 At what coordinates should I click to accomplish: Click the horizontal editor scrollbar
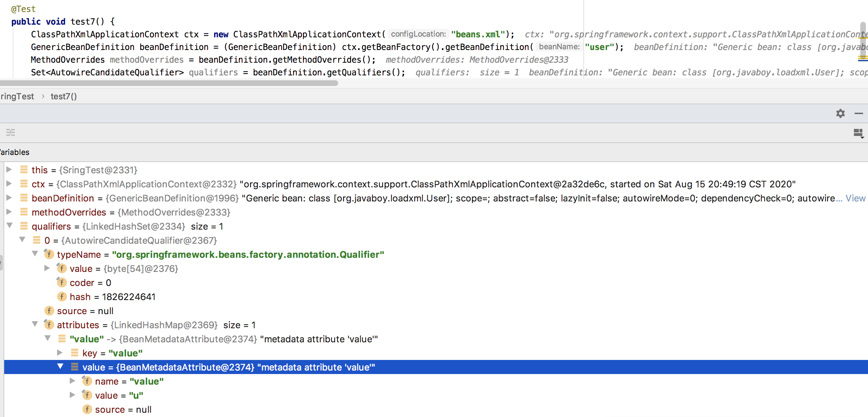click(x=169, y=83)
